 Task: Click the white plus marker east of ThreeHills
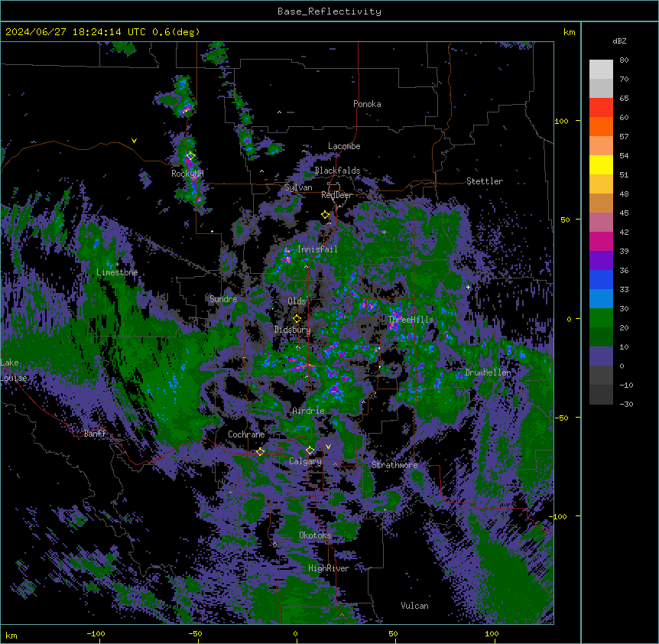click(x=468, y=287)
